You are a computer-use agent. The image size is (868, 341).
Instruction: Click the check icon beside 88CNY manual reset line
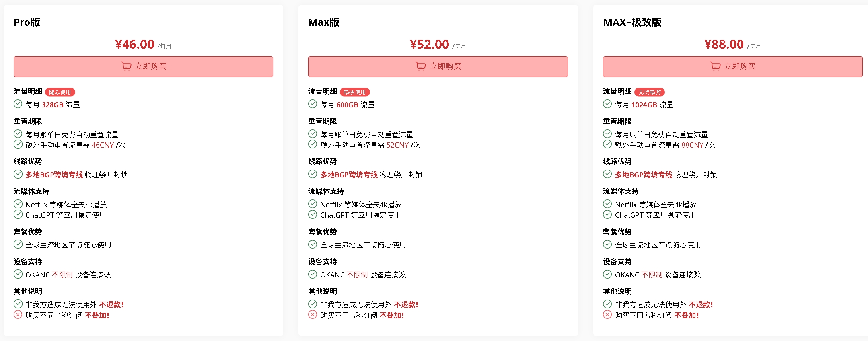607,144
